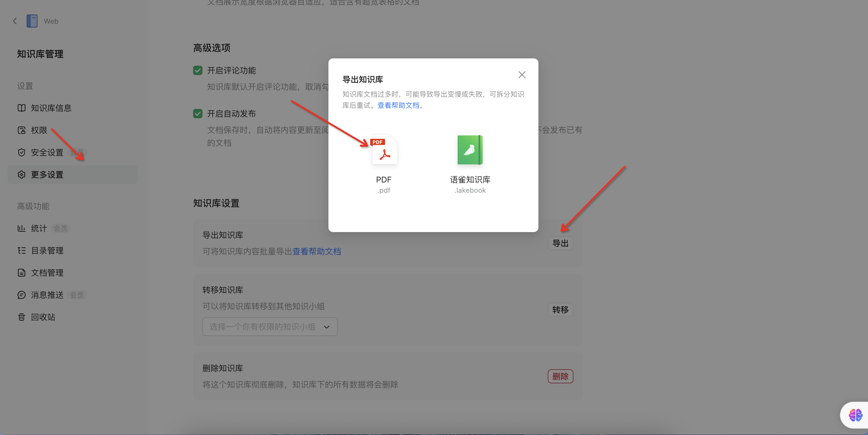
Task: Click the 统计 chart icon
Action: coord(22,228)
